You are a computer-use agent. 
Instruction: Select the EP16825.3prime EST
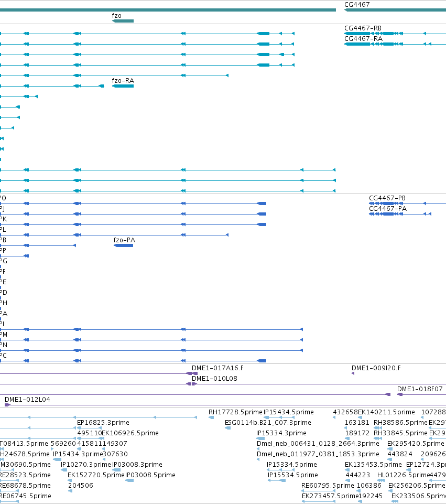(103, 423)
